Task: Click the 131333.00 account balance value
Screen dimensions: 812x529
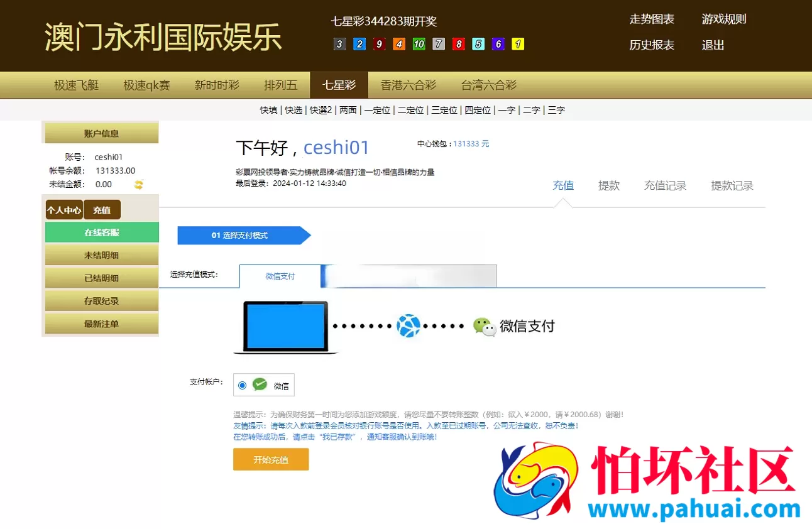Action: [x=115, y=171]
